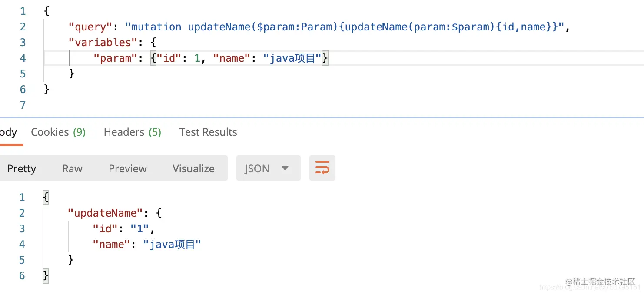Toggle the word wrap icon button
This screenshot has height=295, width=644.
click(x=322, y=168)
